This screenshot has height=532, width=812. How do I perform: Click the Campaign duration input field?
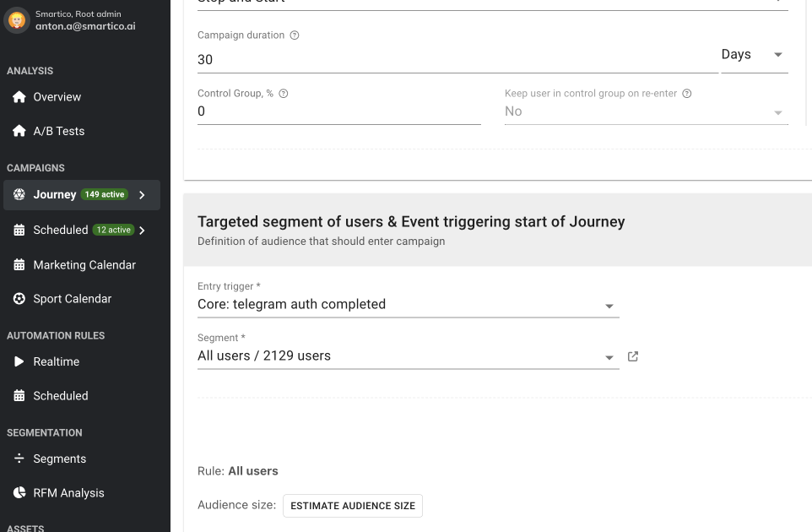(x=456, y=60)
